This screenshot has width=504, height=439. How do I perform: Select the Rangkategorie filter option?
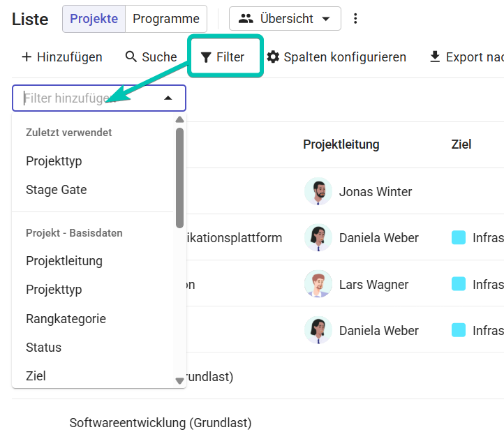tap(66, 318)
